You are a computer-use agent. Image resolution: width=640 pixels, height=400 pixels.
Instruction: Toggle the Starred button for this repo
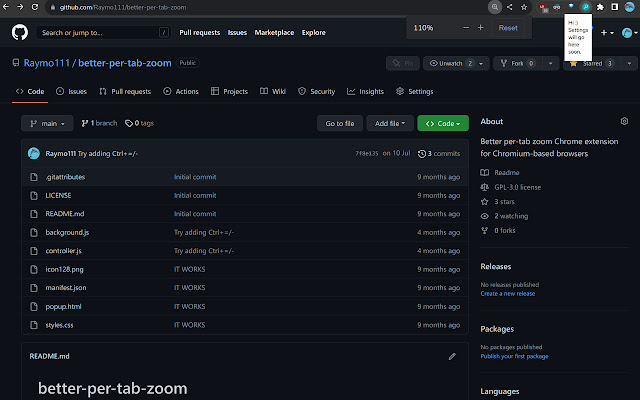tap(592, 63)
